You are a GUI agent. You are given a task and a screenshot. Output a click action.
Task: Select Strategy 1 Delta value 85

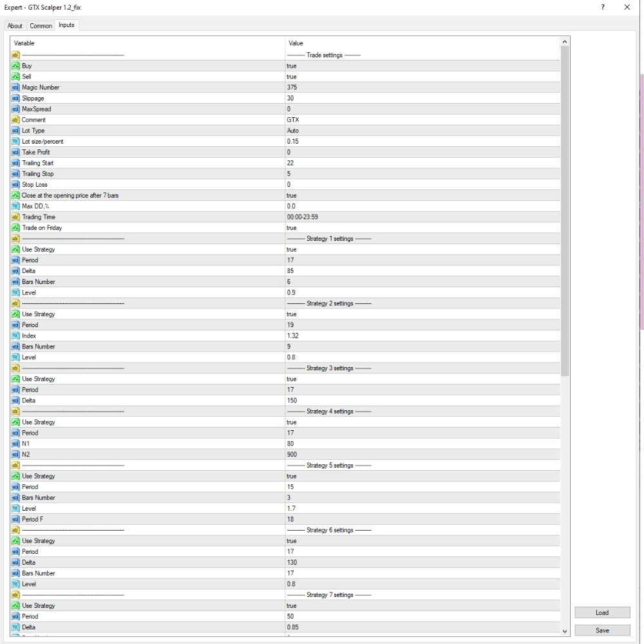[290, 271]
